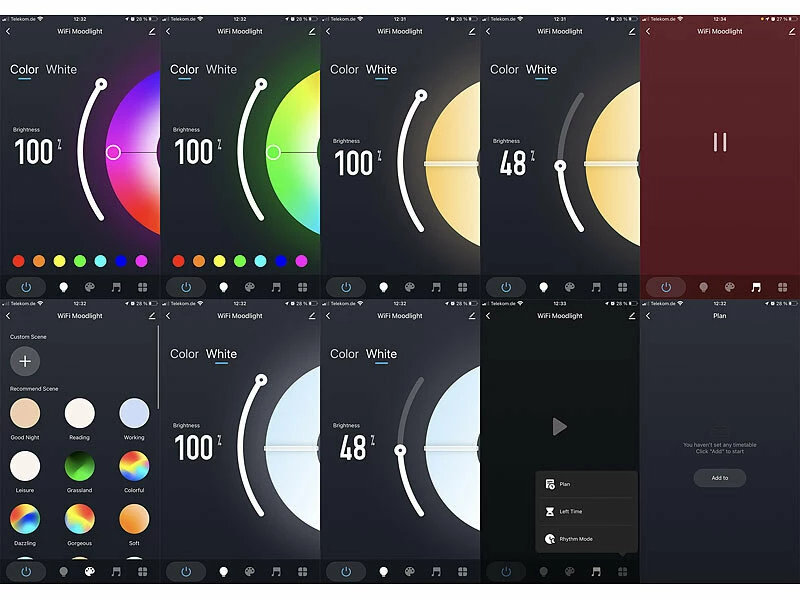The height and width of the screenshot is (600, 800).
Task: Apply the Grassland scene
Action: pyautogui.click(x=80, y=466)
